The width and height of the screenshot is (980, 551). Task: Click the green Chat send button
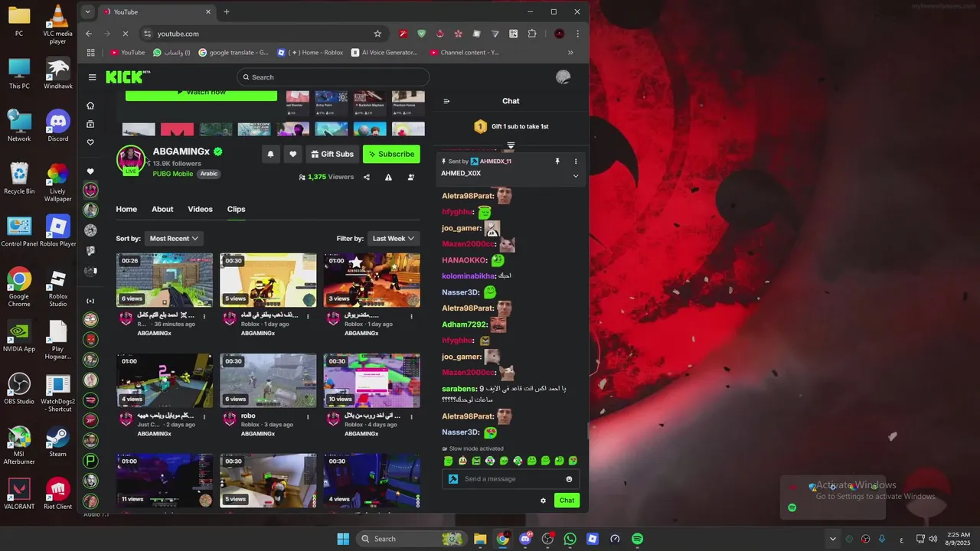(x=567, y=500)
